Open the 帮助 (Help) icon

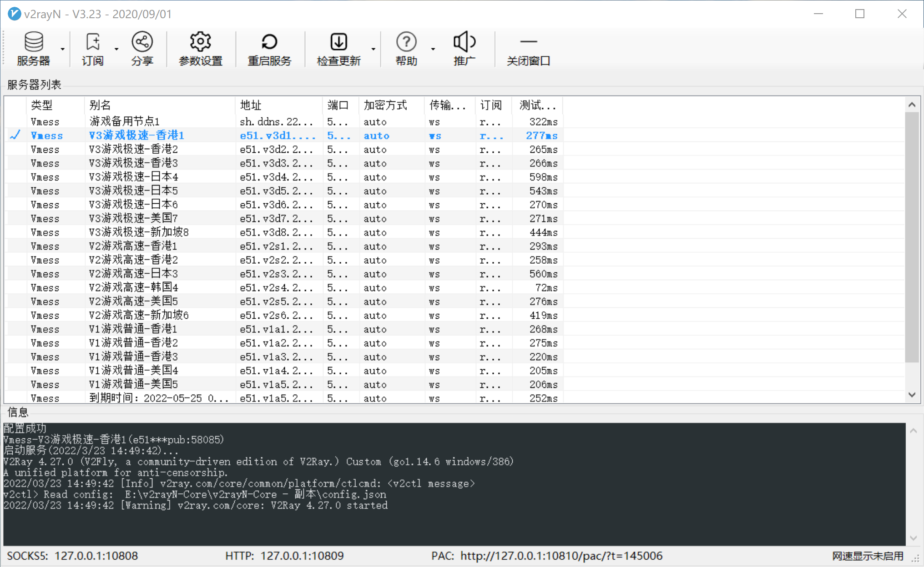point(406,49)
